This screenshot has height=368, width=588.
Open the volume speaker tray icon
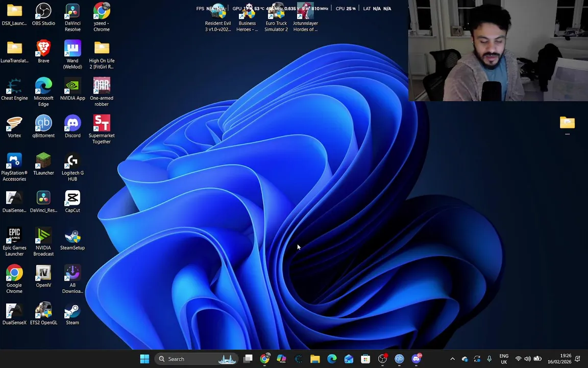pyautogui.click(x=528, y=359)
